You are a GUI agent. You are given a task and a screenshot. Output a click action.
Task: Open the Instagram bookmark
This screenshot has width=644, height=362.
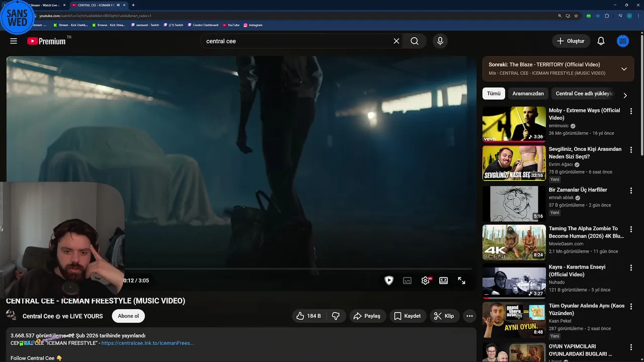point(253,25)
